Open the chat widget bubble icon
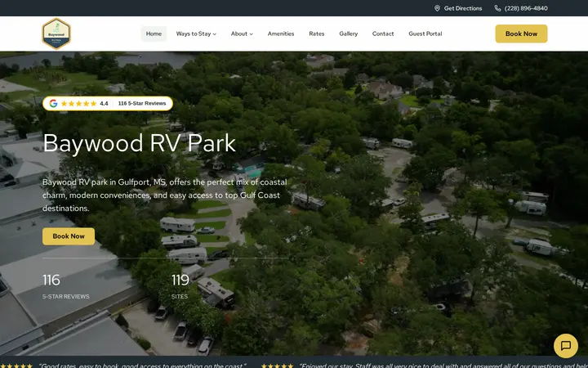The height and width of the screenshot is (368, 588). point(566,346)
